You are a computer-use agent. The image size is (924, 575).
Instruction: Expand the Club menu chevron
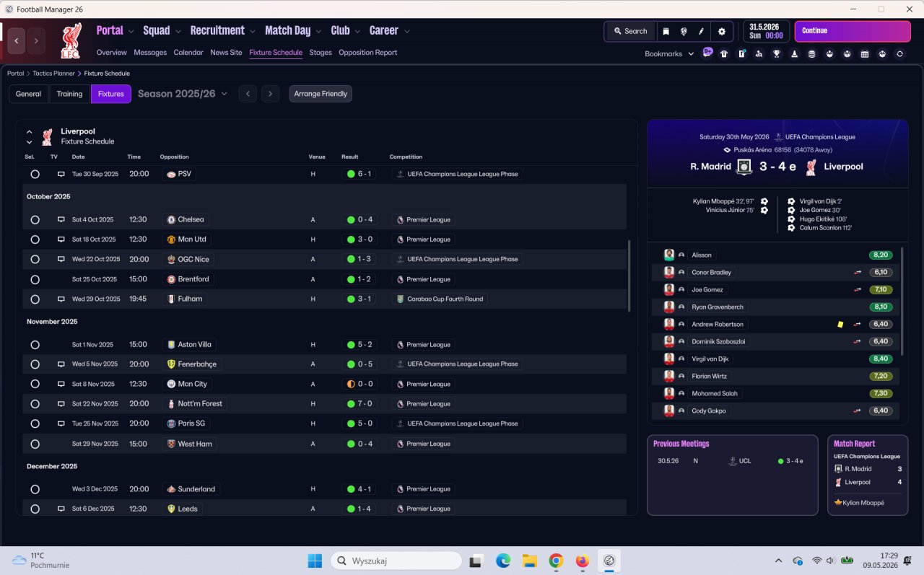pyautogui.click(x=357, y=31)
